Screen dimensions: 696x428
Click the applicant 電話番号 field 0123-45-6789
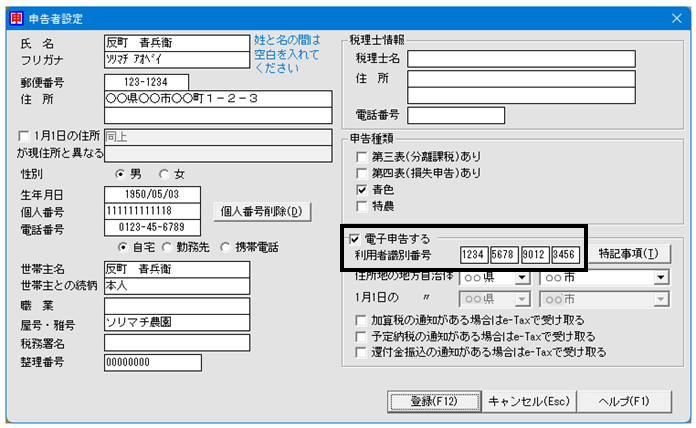pyautogui.click(x=152, y=227)
